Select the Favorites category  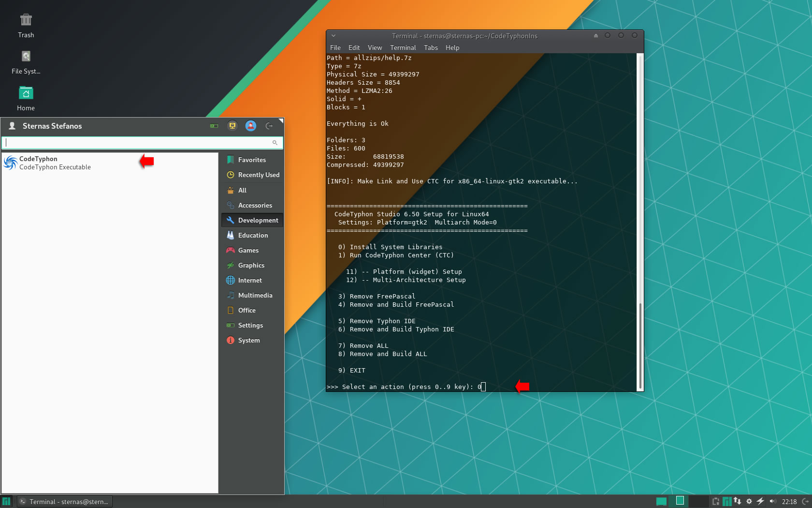point(252,160)
